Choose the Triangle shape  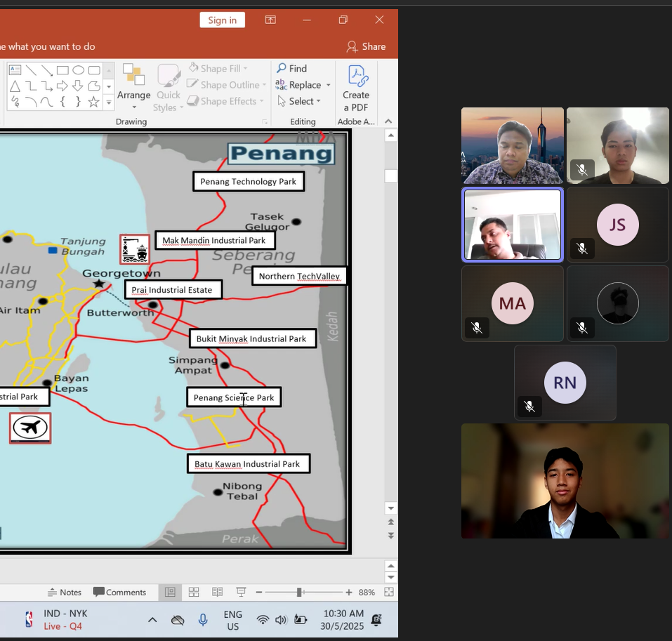(15, 86)
